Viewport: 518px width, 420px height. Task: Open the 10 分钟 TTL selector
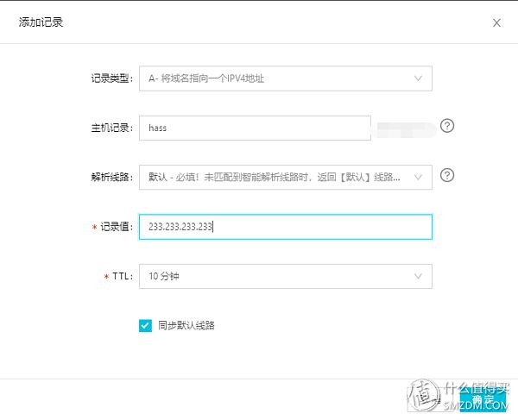pos(286,276)
